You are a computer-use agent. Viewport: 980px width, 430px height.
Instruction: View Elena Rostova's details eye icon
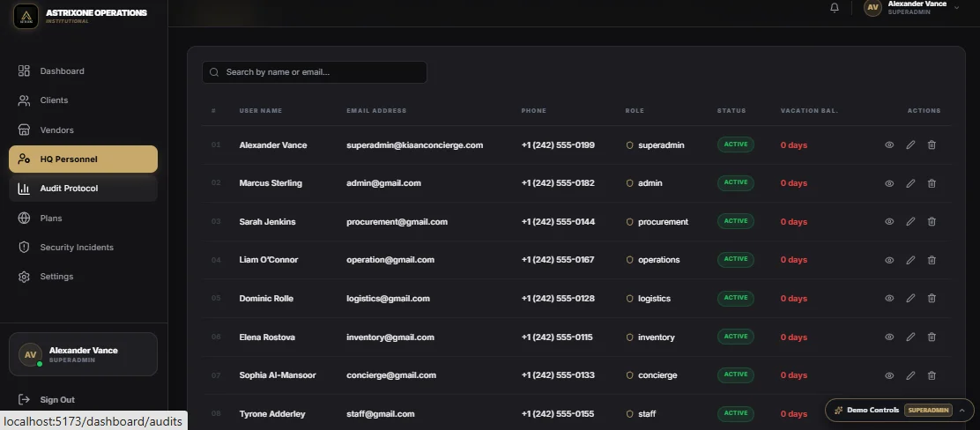[889, 337]
